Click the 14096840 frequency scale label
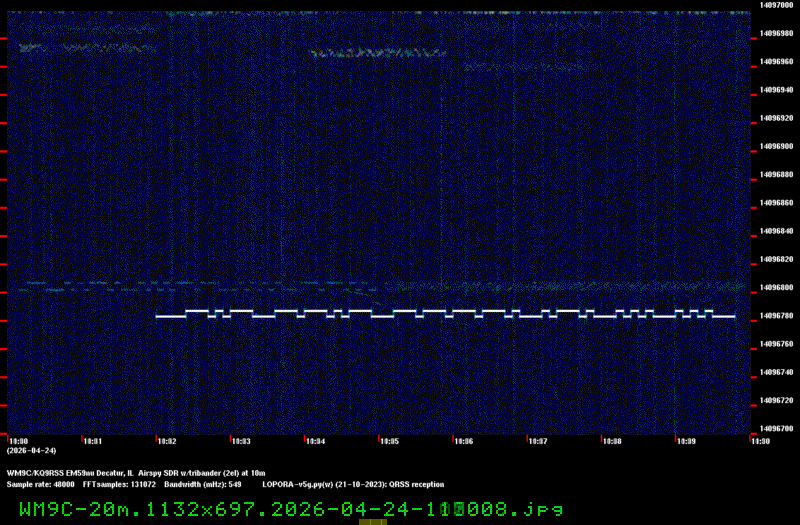Screen dimensions: 800x525 (x=777, y=231)
